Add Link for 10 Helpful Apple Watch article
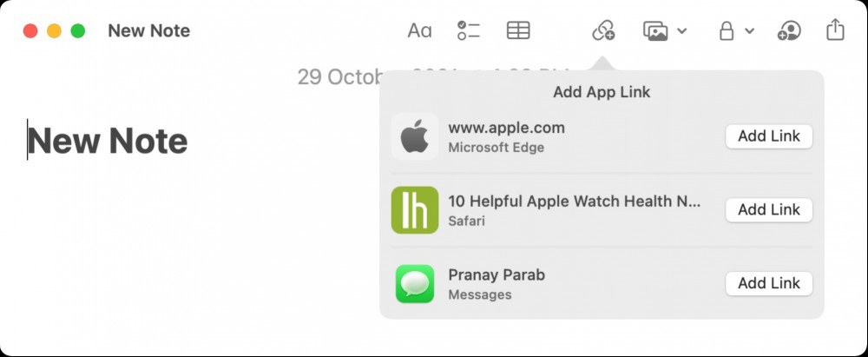The height and width of the screenshot is (357, 868). [769, 210]
